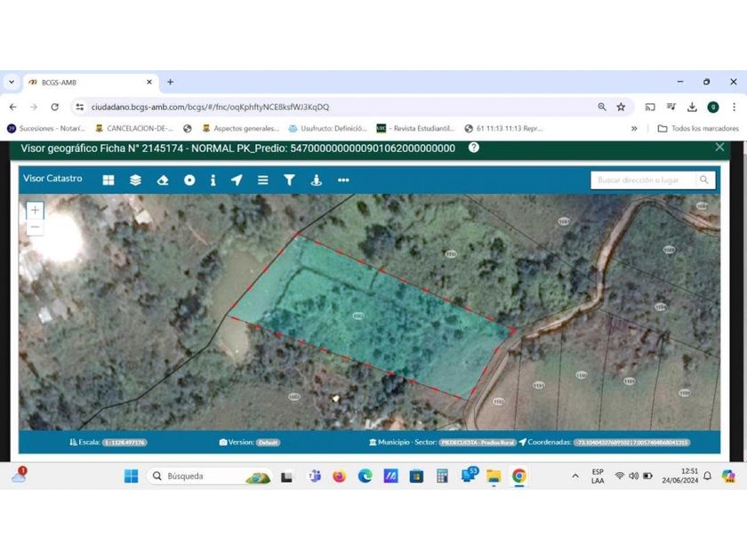This screenshot has width=747, height=560.
Task: Zoom in the map with plus button
Action: tap(35, 210)
